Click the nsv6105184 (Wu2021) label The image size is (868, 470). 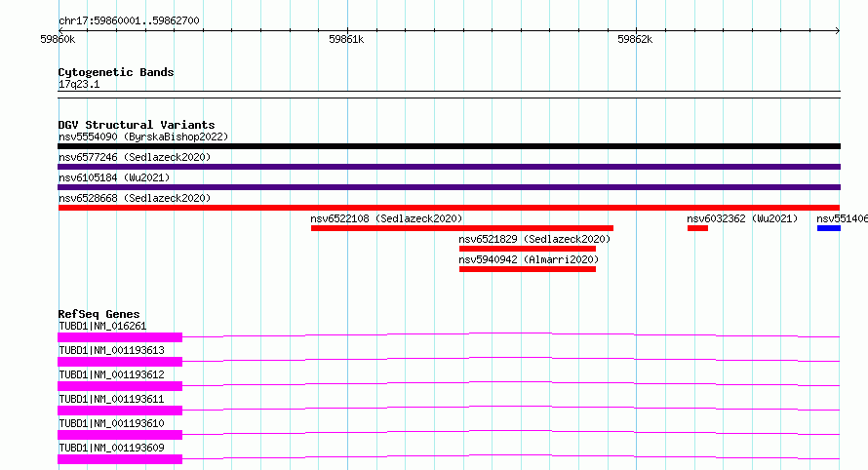pyautogui.click(x=114, y=177)
